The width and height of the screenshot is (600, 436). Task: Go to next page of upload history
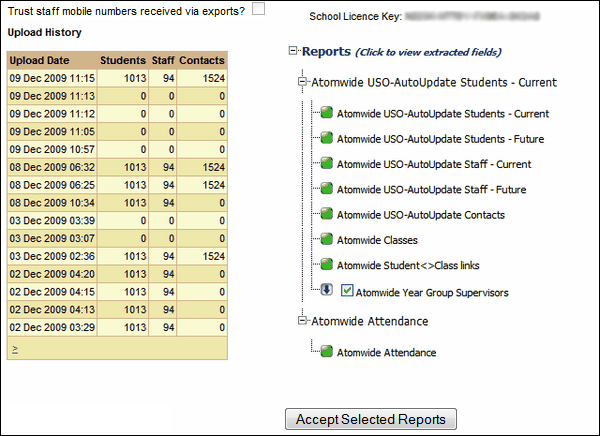pos(15,349)
